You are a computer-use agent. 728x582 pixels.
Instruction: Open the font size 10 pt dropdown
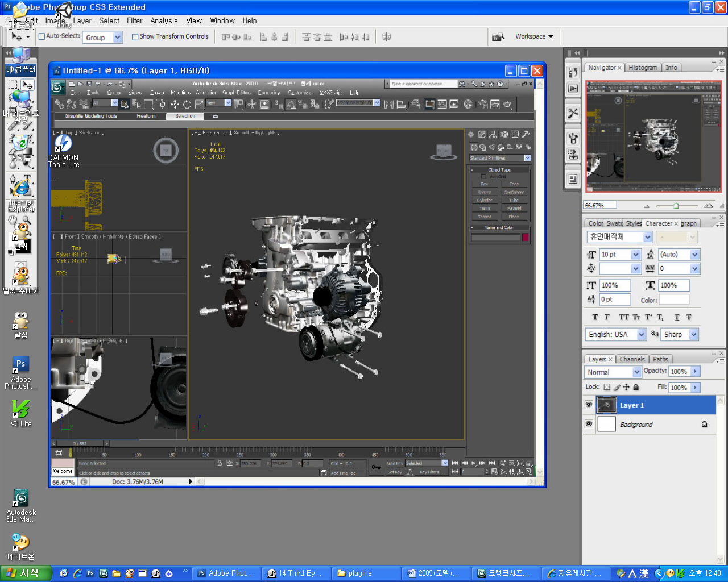(636, 255)
